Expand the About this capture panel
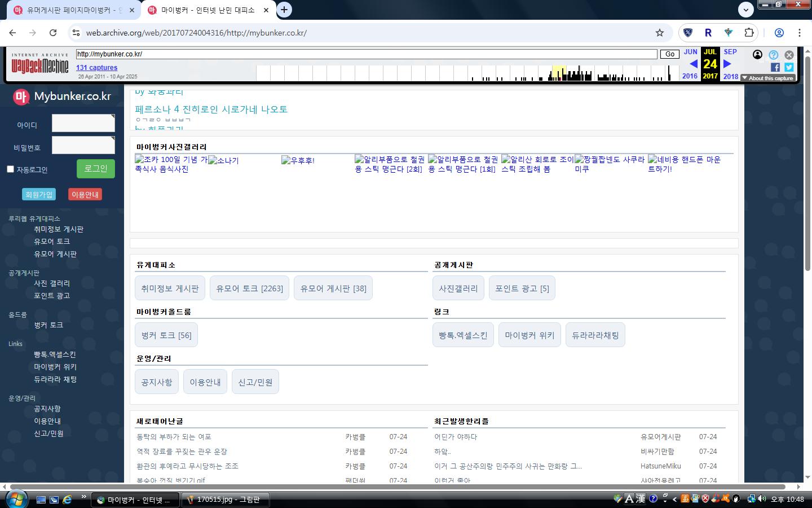This screenshot has height=508, width=812. (x=767, y=78)
